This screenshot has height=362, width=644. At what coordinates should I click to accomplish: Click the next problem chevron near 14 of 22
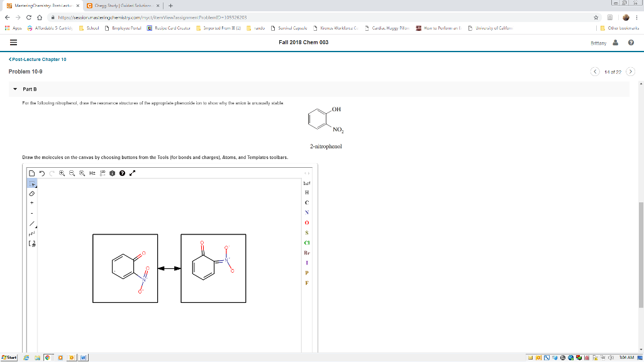point(630,72)
